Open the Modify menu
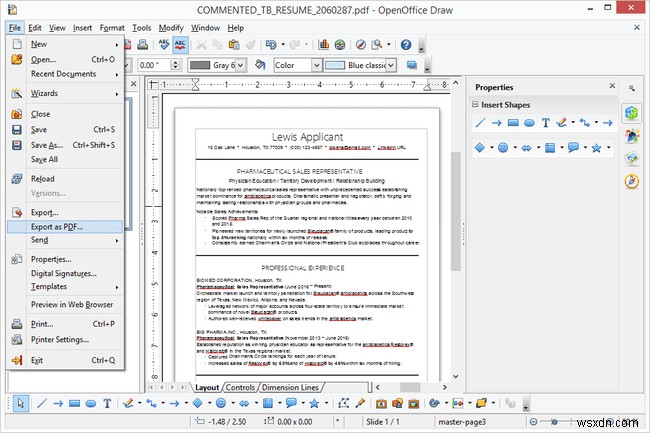 pyautogui.click(x=171, y=28)
